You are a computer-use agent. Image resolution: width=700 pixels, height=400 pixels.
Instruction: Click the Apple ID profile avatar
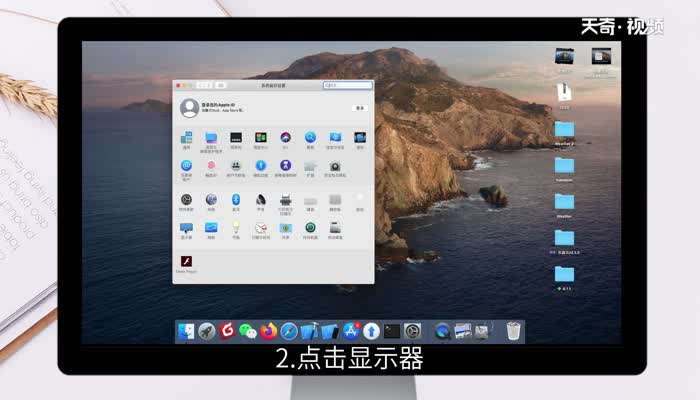coord(188,107)
